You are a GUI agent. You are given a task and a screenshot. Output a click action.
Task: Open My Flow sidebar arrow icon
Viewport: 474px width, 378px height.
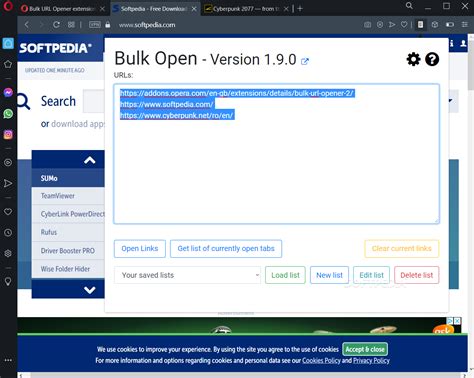pos(8,183)
